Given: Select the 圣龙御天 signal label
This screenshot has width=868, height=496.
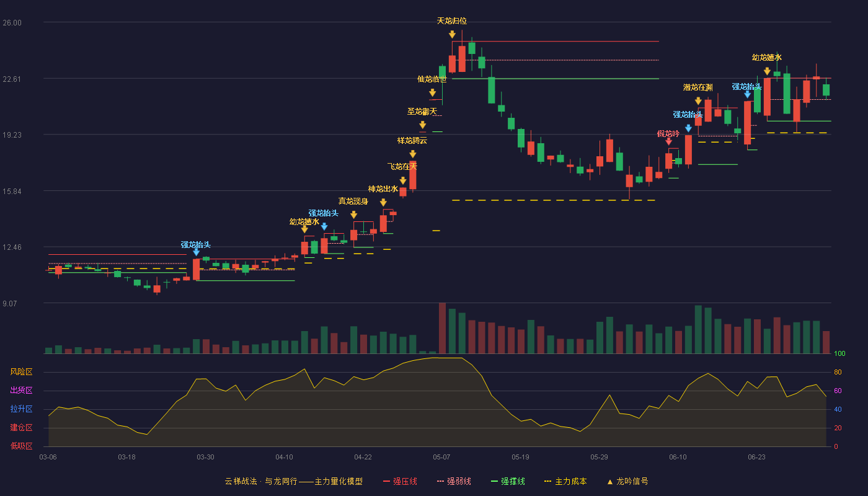Looking at the screenshot, I should point(422,112).
